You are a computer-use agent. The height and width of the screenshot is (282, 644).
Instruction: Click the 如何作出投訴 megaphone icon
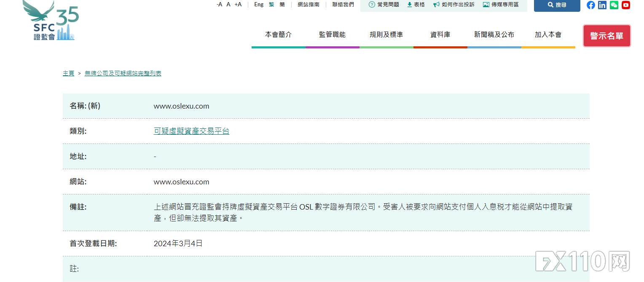pyautogui.click(x=435, y=4)
